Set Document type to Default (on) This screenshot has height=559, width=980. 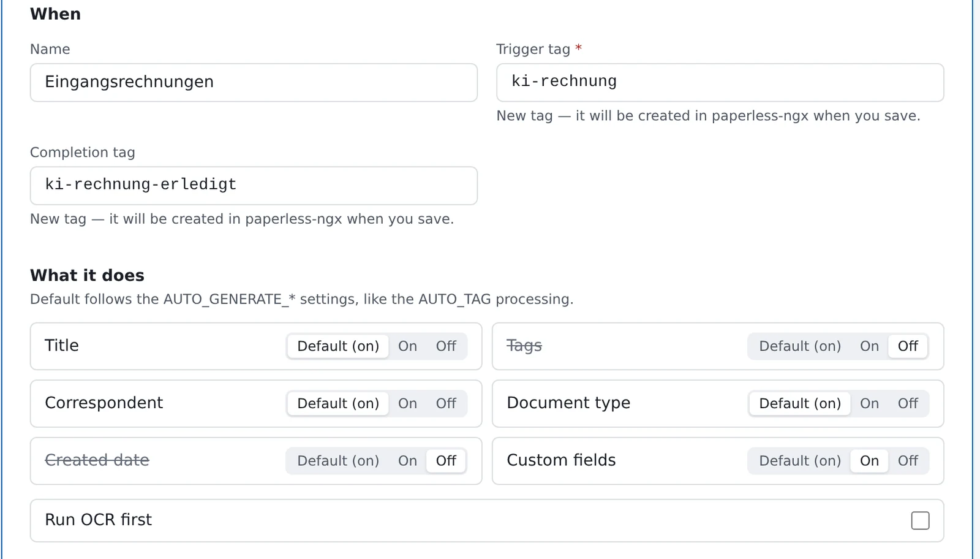pyautogui.click(x=800, y=404)
